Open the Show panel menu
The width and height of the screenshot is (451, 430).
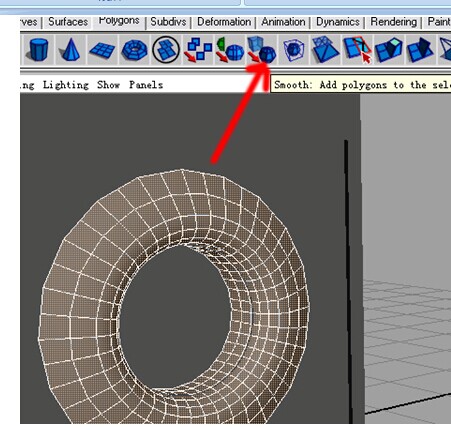point(108,85)
